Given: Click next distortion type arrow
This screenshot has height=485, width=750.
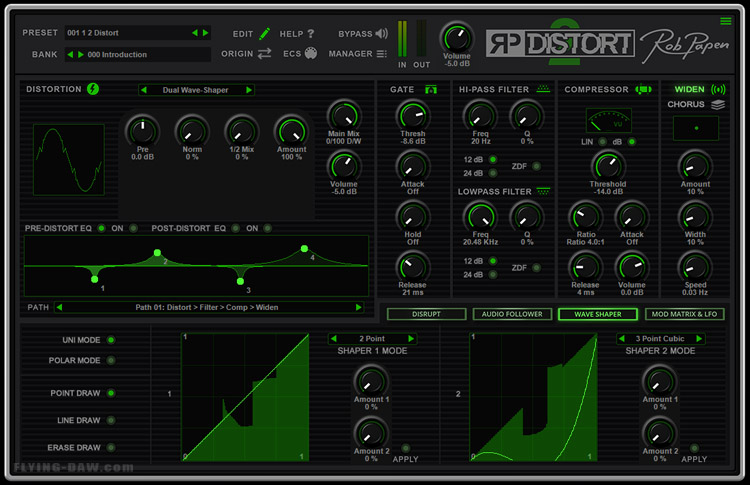Looking at the screenshot, I should [x=249, y=90].
